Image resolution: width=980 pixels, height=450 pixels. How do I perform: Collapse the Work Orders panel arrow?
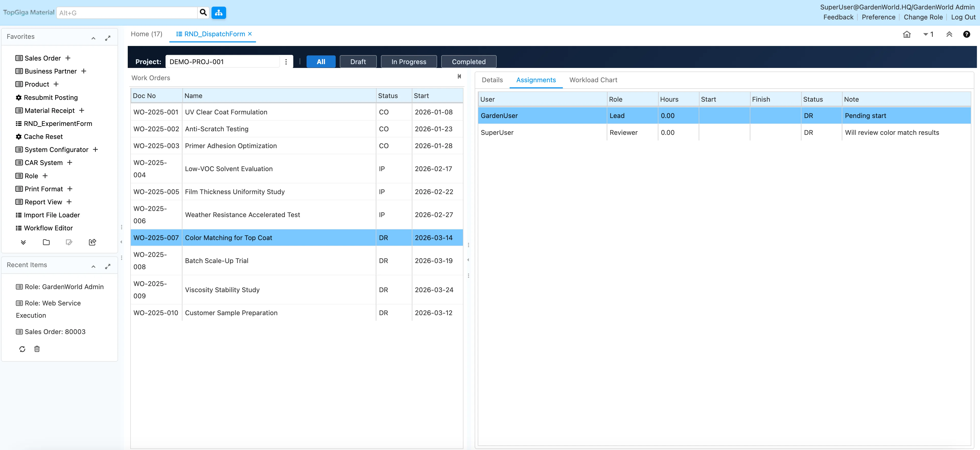pos(459,76)
